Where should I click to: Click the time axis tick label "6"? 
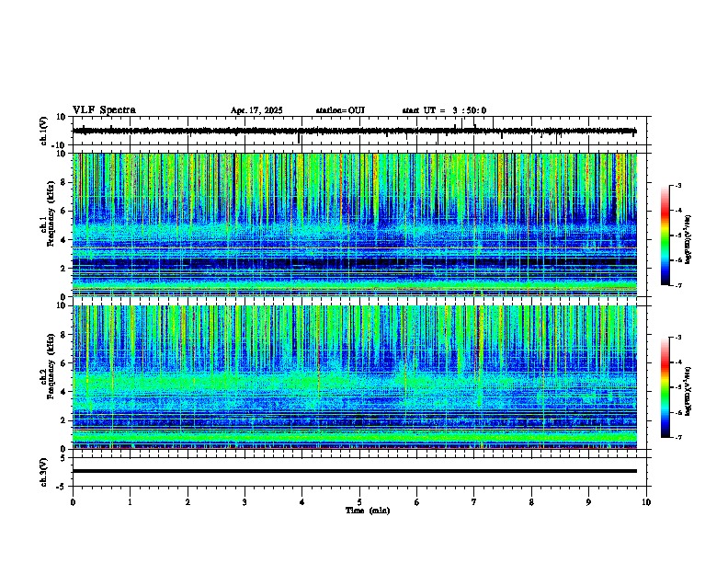click(x=417, y=502)
